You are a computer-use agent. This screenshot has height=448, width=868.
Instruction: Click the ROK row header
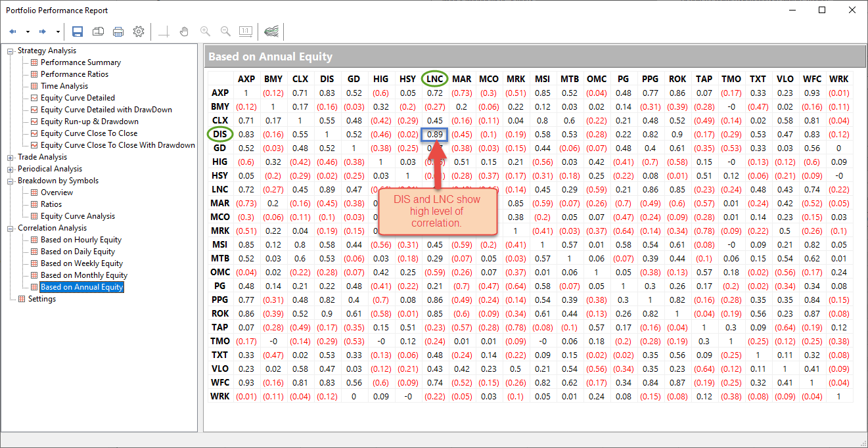221,313
